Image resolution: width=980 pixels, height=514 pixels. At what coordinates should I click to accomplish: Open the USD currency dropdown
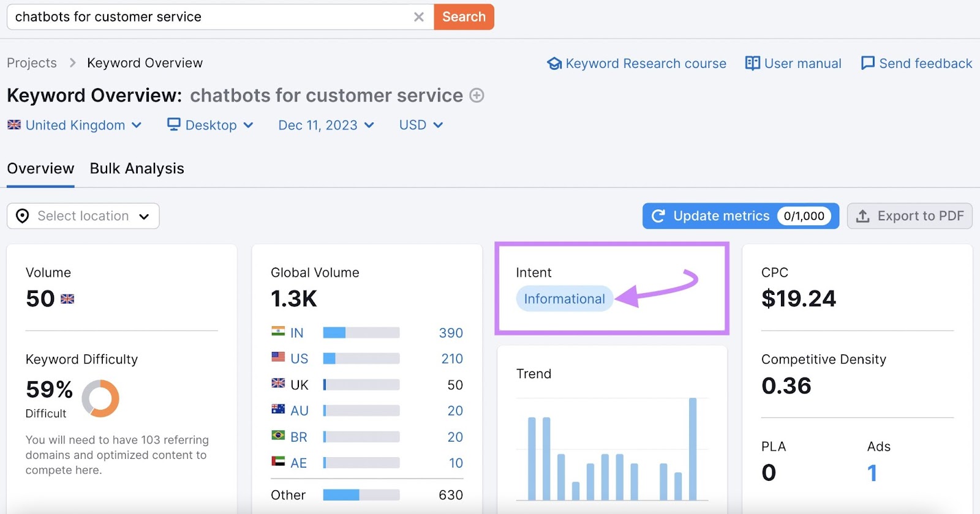[x=421, y=125]
